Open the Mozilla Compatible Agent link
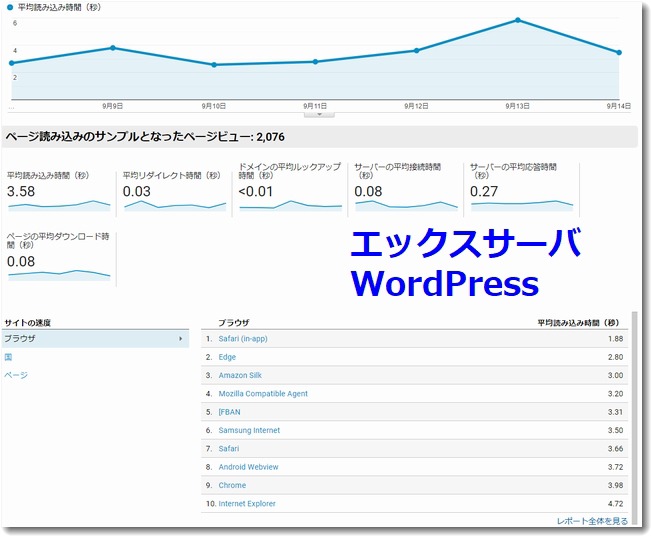The height and width of the screenshot is (536, 651). (x=263, y=394)
